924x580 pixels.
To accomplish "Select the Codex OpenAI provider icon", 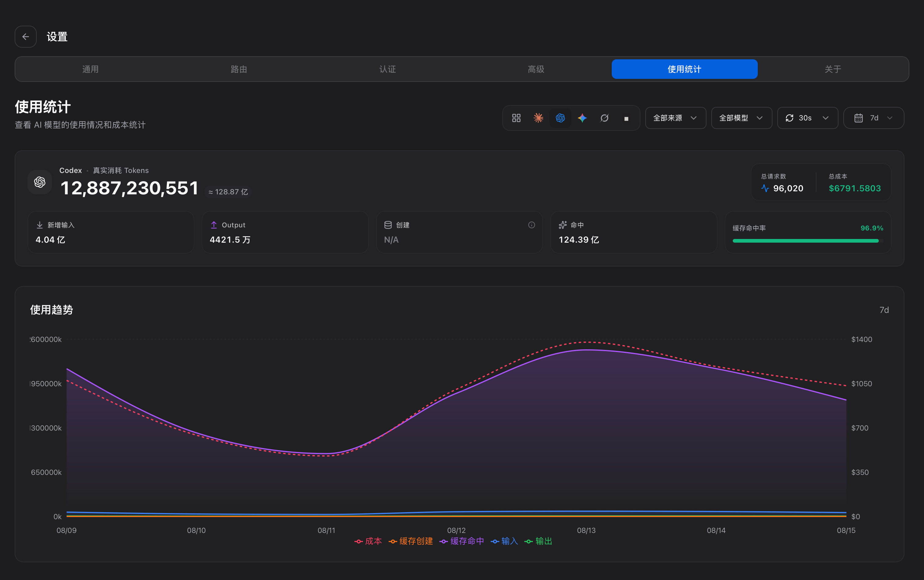I will (x=560, y=118).
